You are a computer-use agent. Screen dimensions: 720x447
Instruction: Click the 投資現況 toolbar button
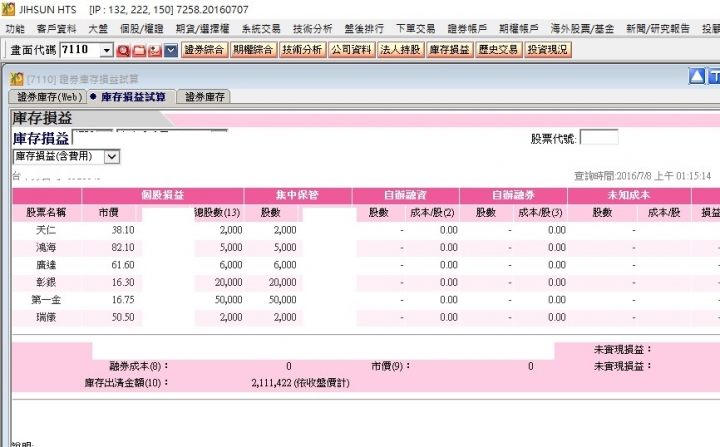(x=547, y=50)
